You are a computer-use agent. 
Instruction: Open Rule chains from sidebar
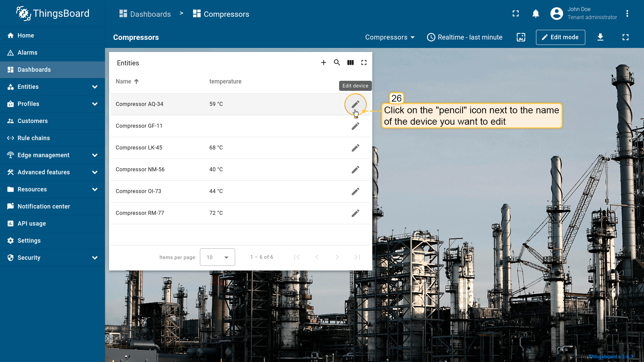click(34, 138)
